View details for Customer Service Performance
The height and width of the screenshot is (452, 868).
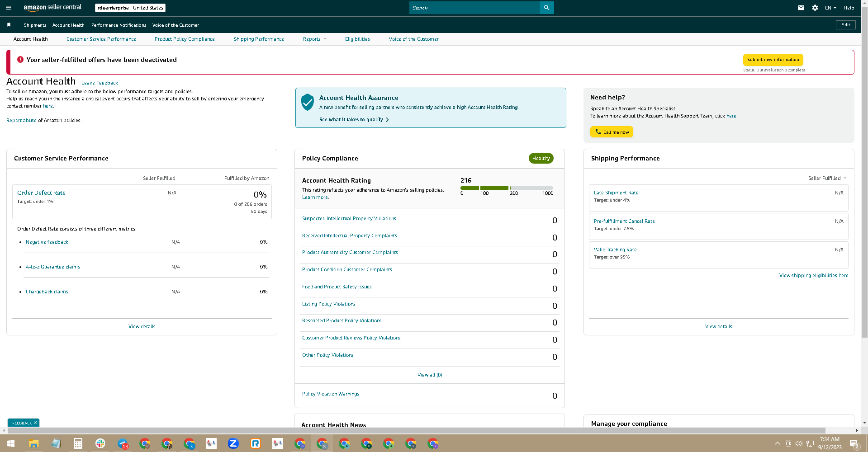142,326
